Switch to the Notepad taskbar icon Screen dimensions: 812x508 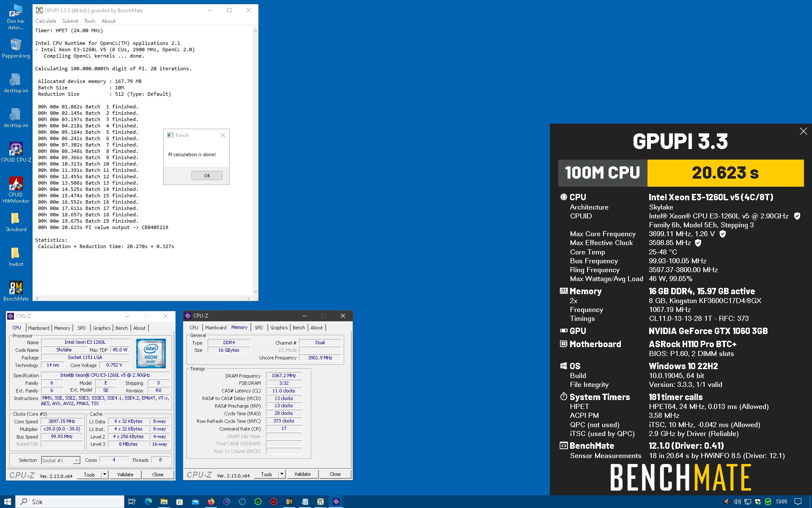(305, 502)
